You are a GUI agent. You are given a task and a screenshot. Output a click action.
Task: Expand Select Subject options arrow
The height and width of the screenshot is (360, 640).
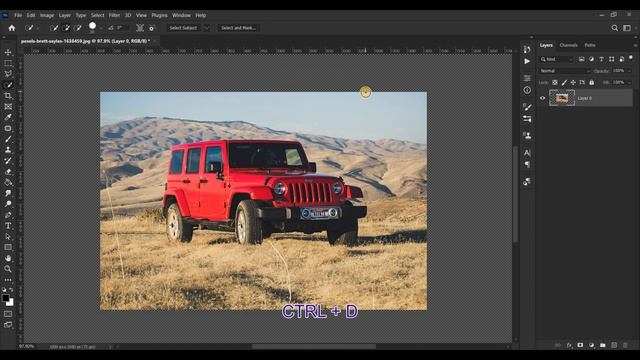pos(207,28)
